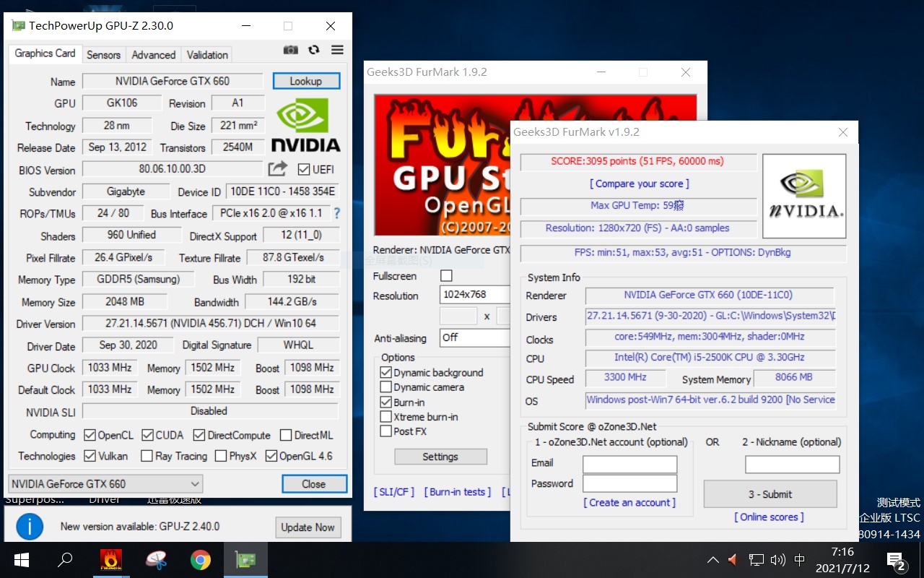Toggle the UEFI checkbox
Image resolution: width=924 pixels, height=578 pixels.
coord(304,169)
